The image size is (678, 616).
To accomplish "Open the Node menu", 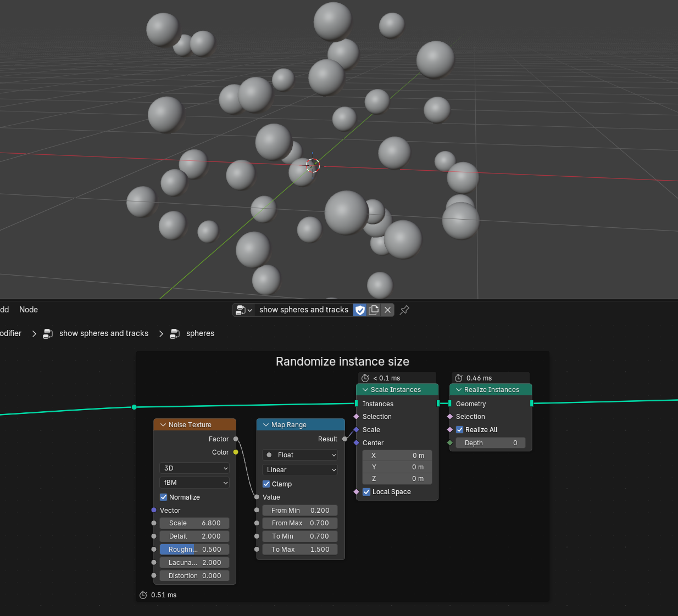I will coord(29,310).
